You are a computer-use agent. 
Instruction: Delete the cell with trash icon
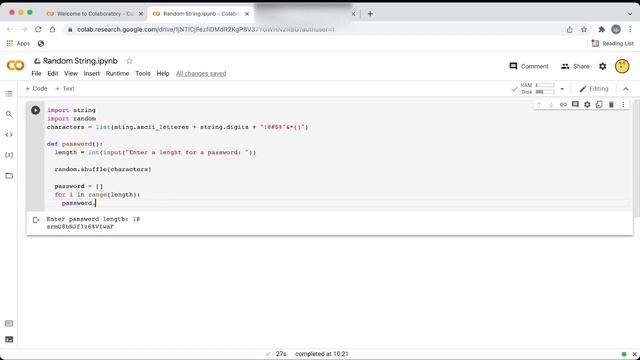[x=611, y=104]
